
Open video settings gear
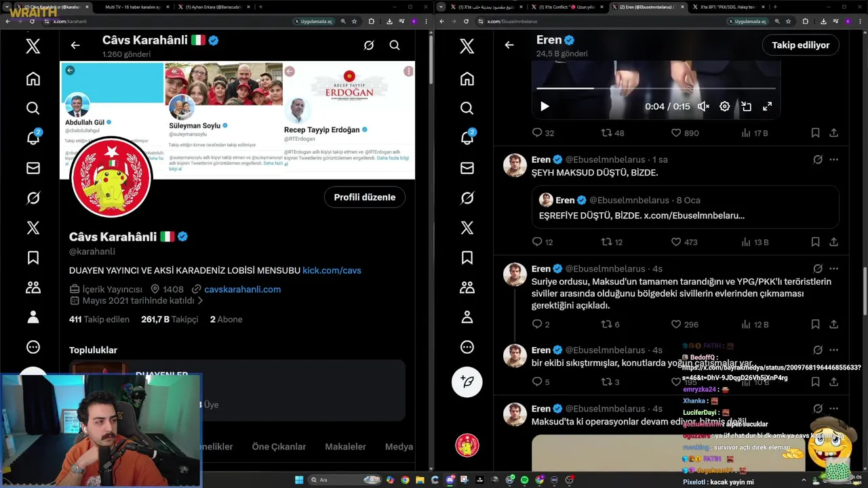pyautogui.click(x=725, y=106)
